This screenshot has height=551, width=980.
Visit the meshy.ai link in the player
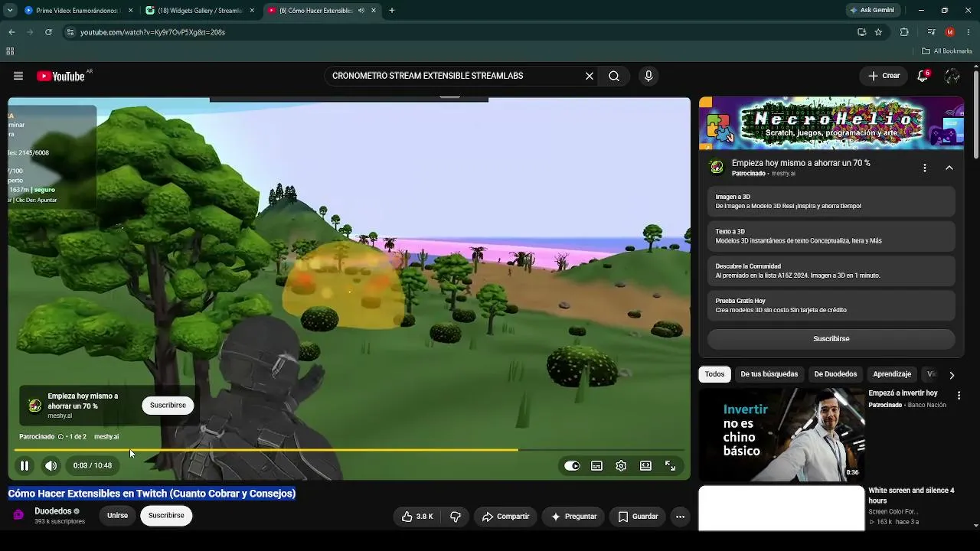click(106, 437)
